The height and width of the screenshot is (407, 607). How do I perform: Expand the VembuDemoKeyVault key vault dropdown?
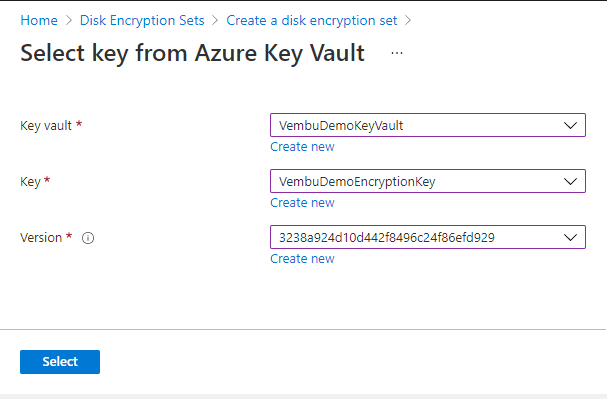420,125
